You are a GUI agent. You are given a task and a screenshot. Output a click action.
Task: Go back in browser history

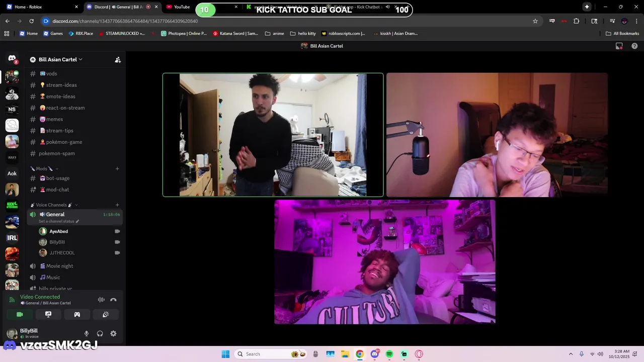tap(7, 21)
